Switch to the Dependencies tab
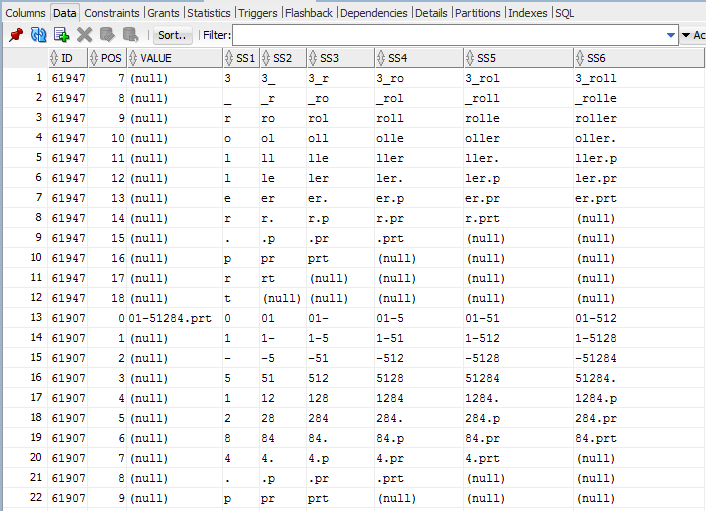The image size is (706, 511). 374,13
